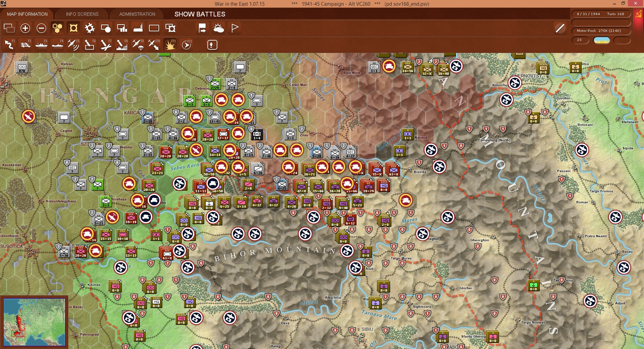Zoom out the map with minus icon
The height and width of the screenshot is (349, 644).
[x=41, y=28]
